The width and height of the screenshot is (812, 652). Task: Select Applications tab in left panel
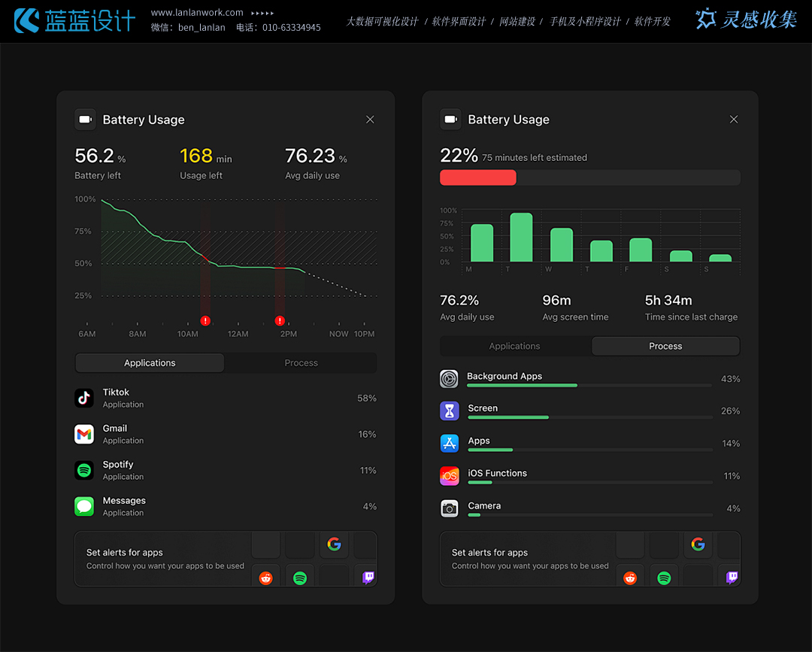(x=150, y=363)
